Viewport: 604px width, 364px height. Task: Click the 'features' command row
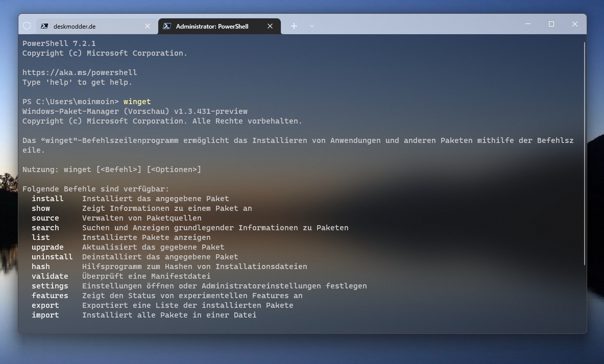click(x=167, y=296)
